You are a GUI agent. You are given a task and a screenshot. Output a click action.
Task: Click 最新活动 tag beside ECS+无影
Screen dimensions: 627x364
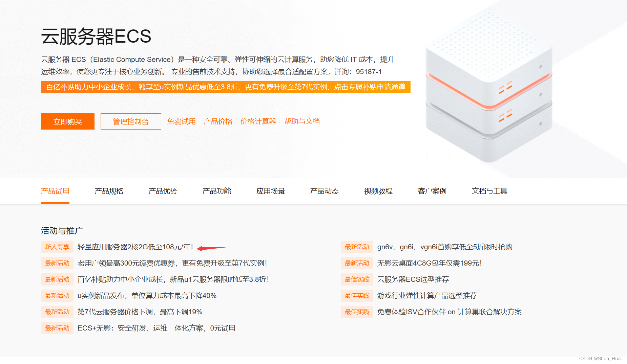click(x=57, y=328)
